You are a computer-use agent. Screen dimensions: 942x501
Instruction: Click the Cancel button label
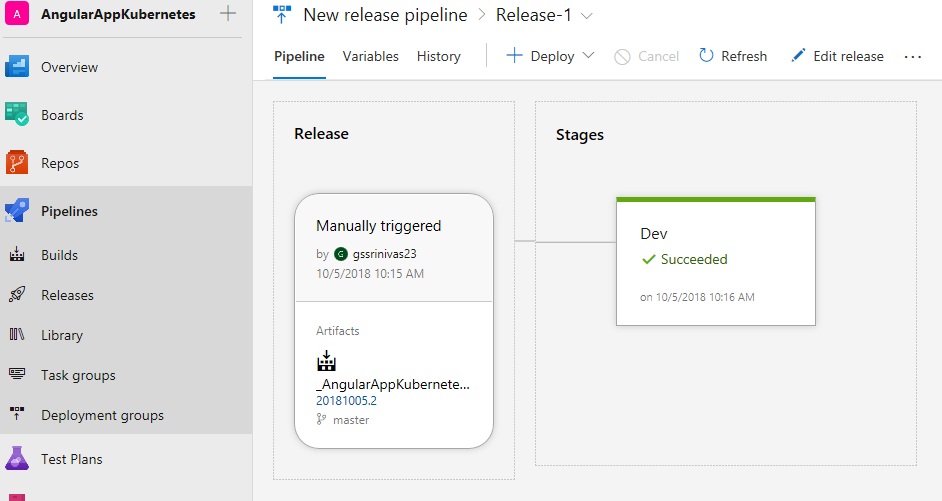(x=658, y=56)
